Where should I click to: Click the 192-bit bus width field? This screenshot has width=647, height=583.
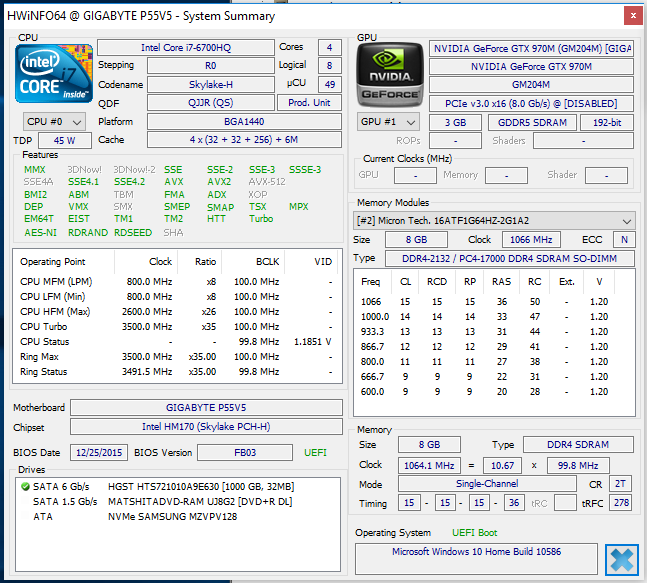(x=607, y=123)
